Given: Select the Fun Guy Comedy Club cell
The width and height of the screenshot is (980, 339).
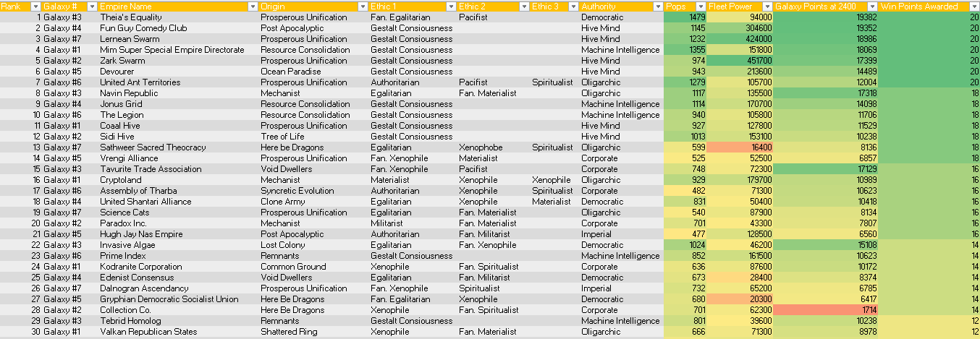Looking at the screenshot, I should [x=178, y=28].
